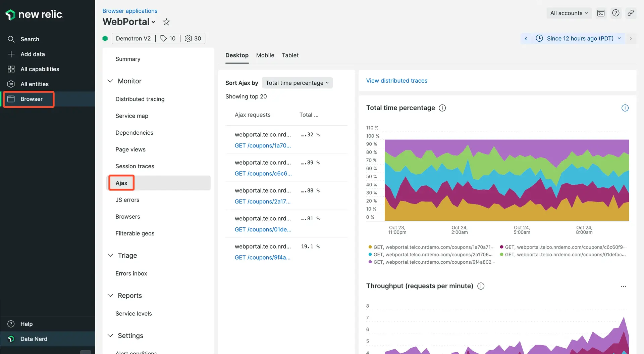This screenshot has height=354, width=644.
Task: Click the info icon beside Throughput title
Action: (481, 286)
